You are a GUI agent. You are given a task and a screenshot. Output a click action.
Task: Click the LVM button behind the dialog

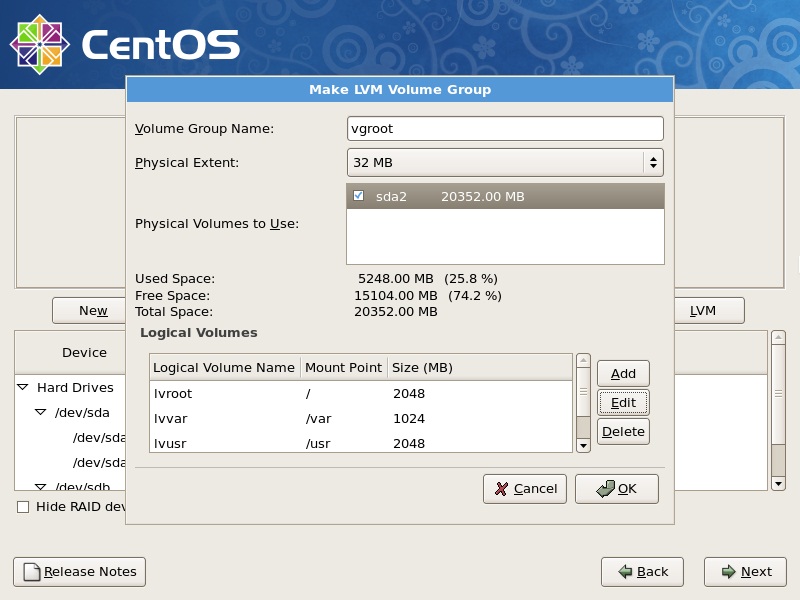(709, 311)
